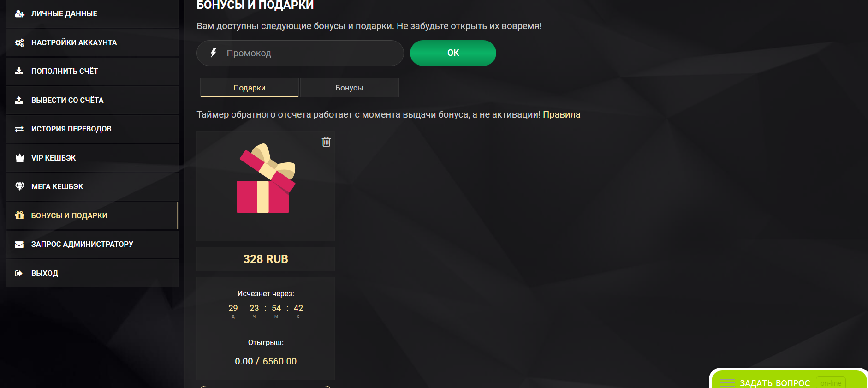Focus the Промокод input field

[300, 53]
